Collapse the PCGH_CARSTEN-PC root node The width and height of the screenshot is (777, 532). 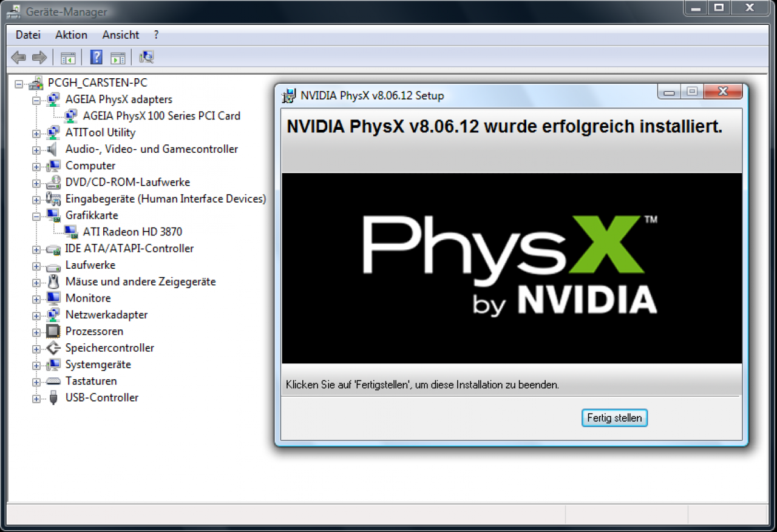pos(19,84)
